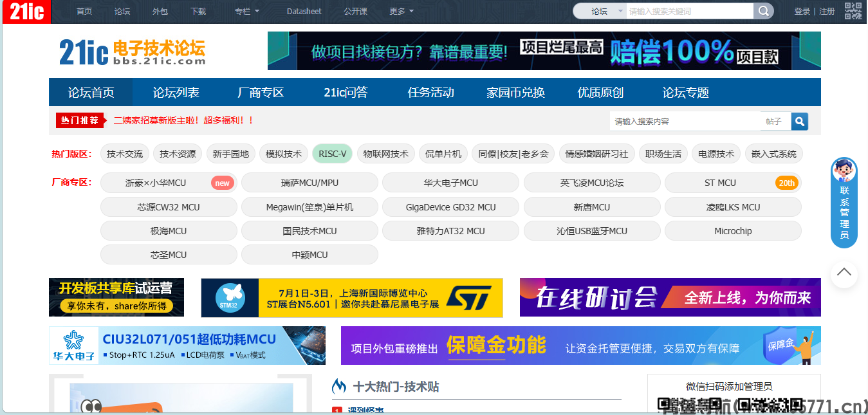Click the flame icon by 十大热门-技术贴
Image resolution: width=868 pixels, height=415 pixels.
[x=339, y=387]
